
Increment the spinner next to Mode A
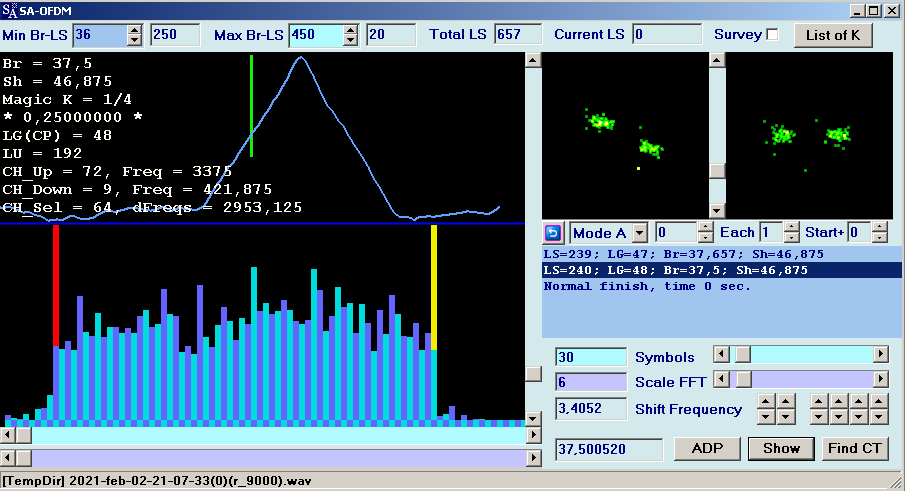(x=705, y=228)
